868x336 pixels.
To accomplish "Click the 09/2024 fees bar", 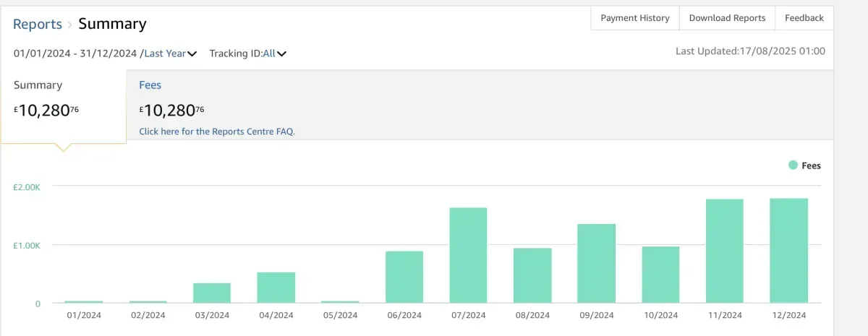I will [596, 263].
